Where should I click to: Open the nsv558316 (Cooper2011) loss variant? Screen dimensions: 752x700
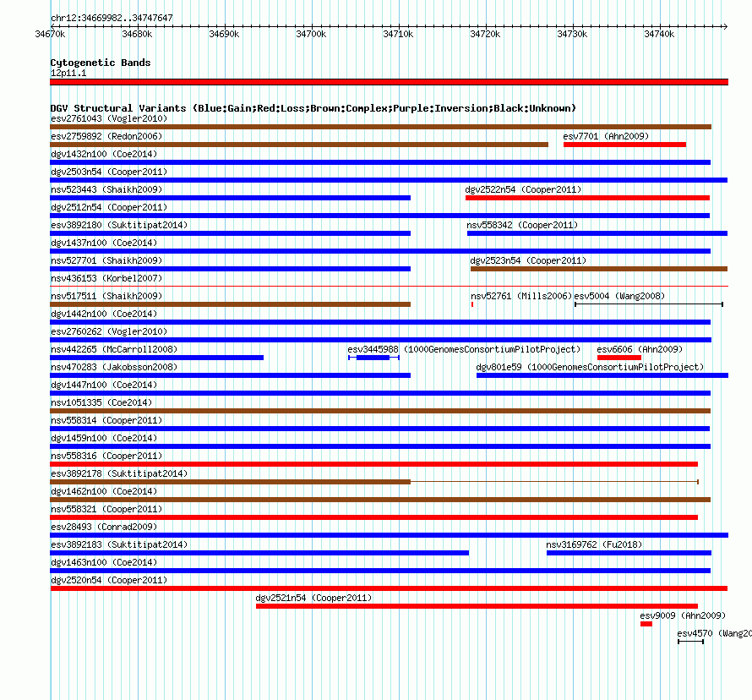[x=374, y=464]
